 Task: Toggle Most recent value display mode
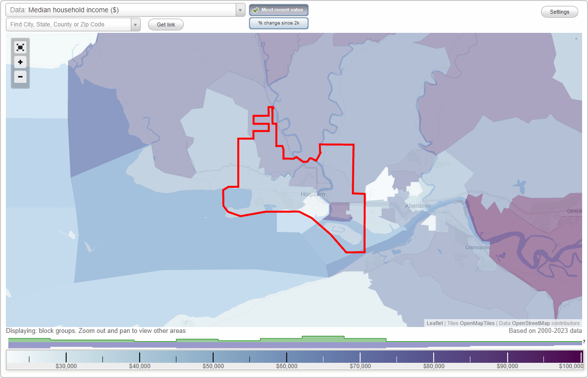pos(279,9)
